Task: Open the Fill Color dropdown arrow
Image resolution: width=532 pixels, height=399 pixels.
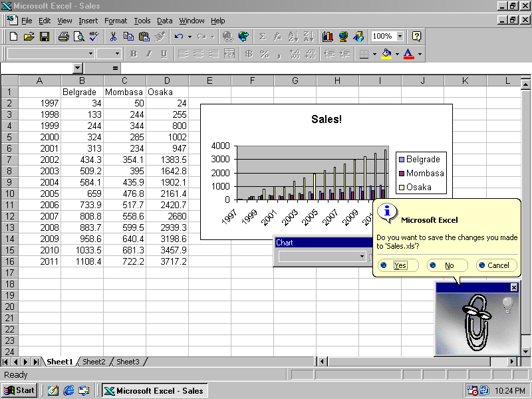Action: [397, 54]
